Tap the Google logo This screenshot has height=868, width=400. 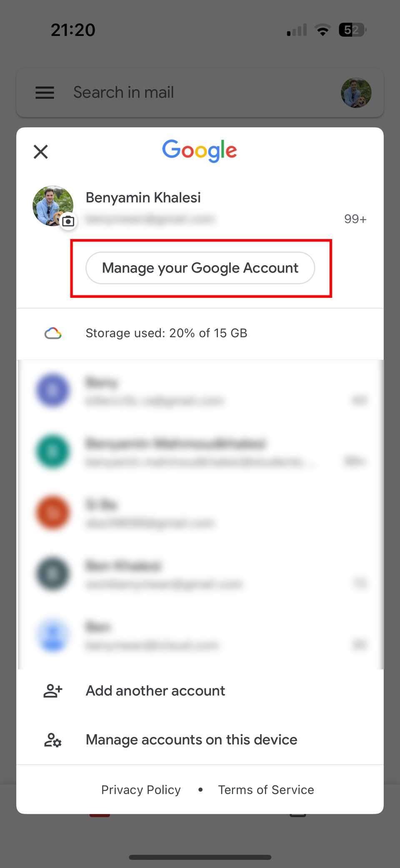tap(200, 151)
